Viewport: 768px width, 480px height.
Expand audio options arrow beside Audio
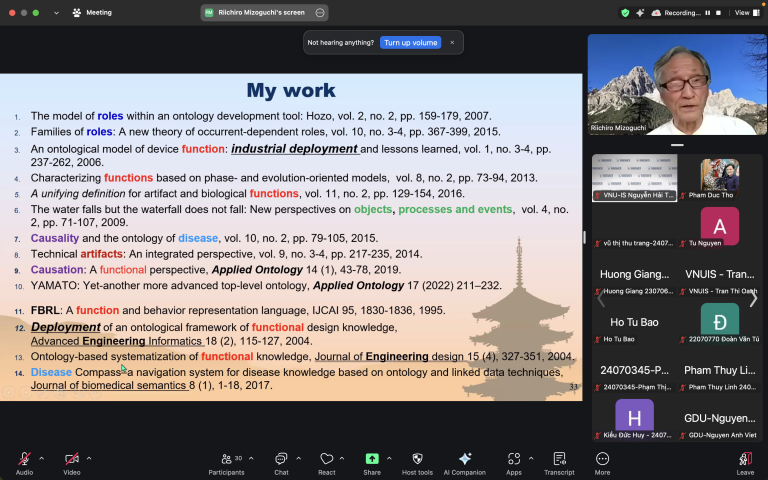coord(42,458)
